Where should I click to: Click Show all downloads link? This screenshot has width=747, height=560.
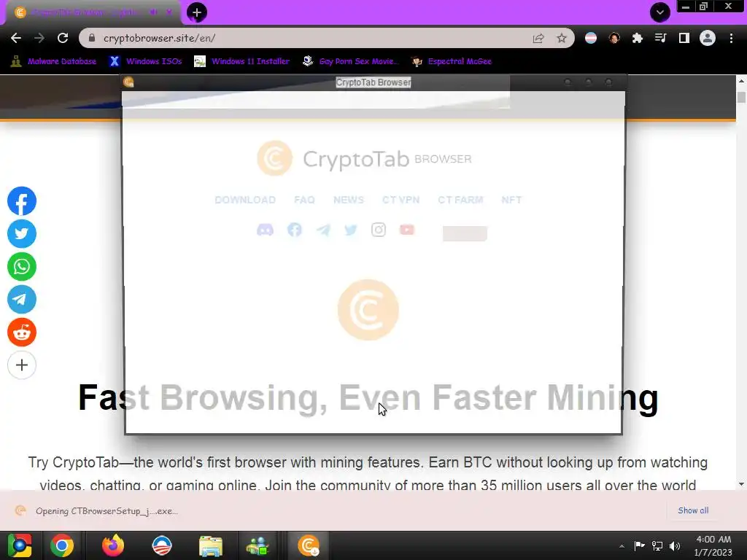coord(693,510)
